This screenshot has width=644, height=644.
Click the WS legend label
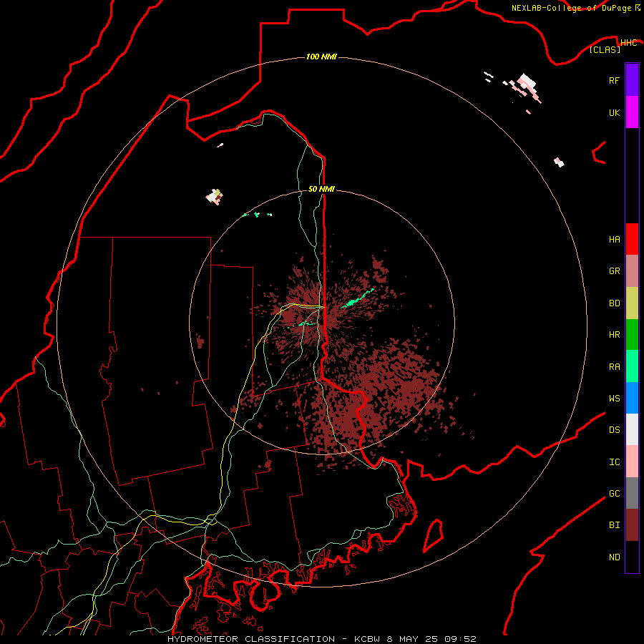614,399
